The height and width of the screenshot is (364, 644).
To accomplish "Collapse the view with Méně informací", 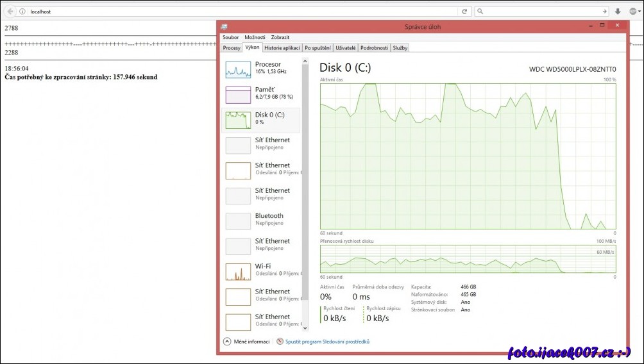I will click(246, 342).
